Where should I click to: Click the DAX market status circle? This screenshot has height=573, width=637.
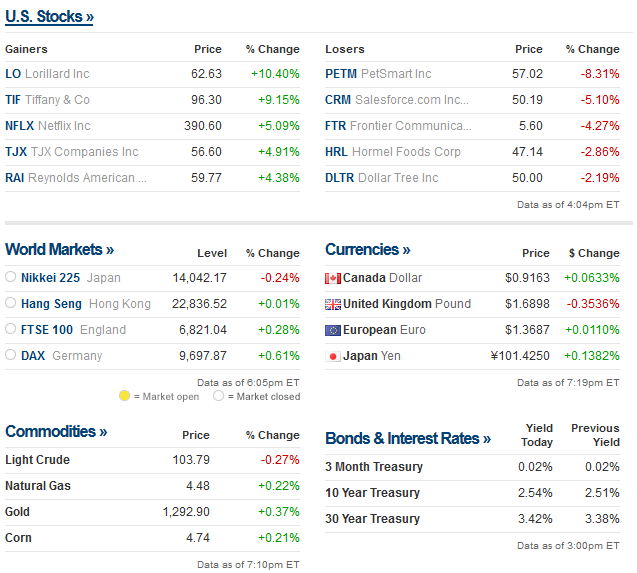(x=11, y=355)
